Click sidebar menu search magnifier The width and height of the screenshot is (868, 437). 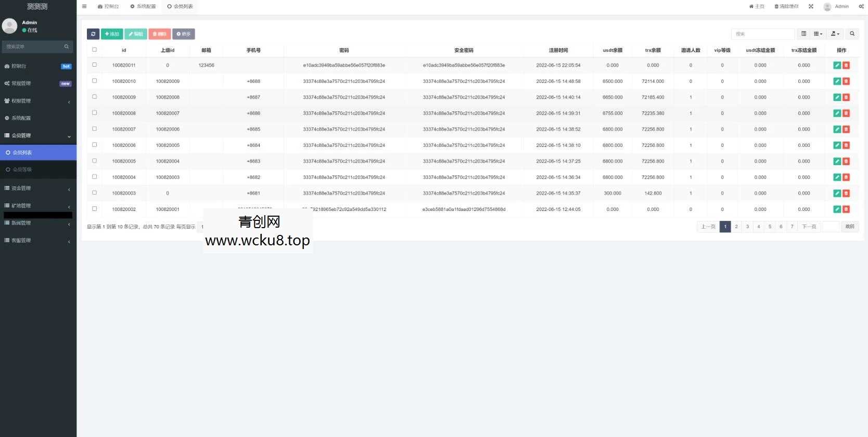67,47
